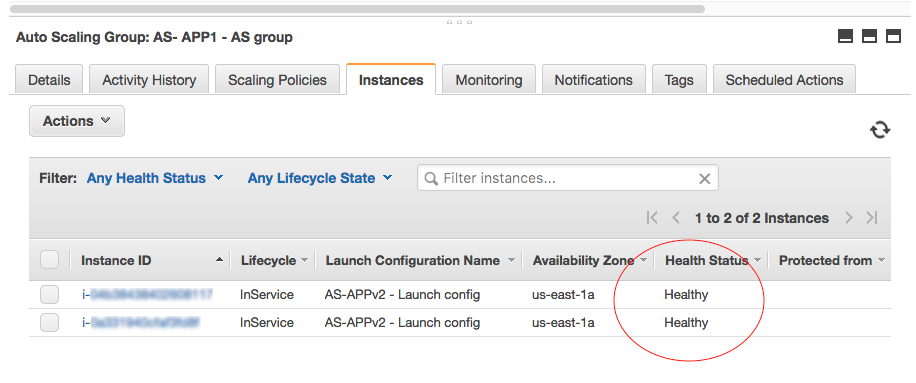Image resolution: width=916 pixels, height=383 pixels.
Task: Expand the Any Health Status filter
Action: pyautogui.click(x=155, y=178)
